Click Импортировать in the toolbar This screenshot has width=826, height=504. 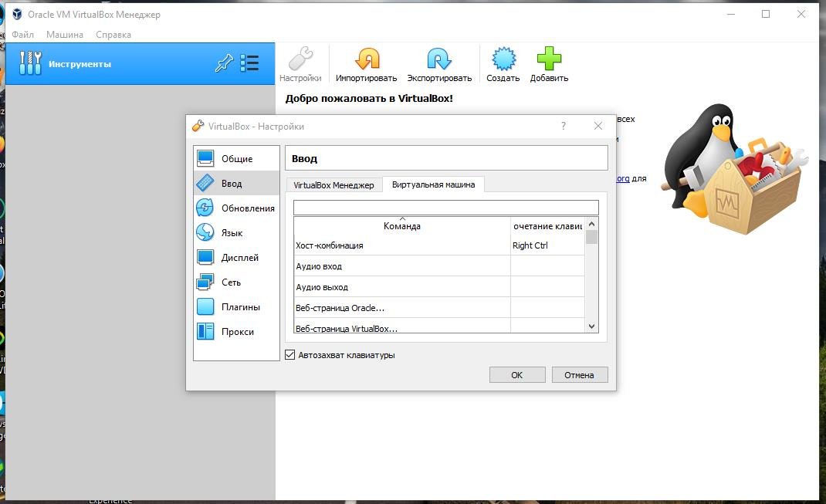(366, 64)
